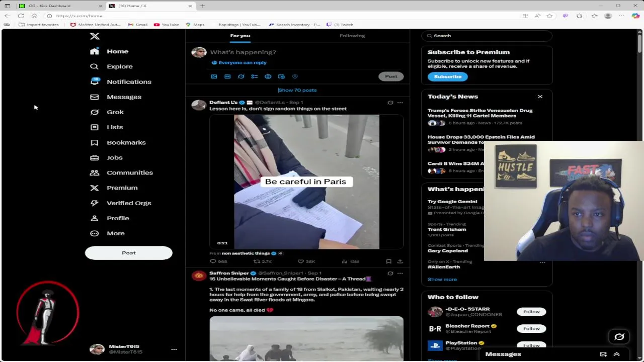
Task: Open Grok floating button near Messages
Action: click(x=619, y=337)
